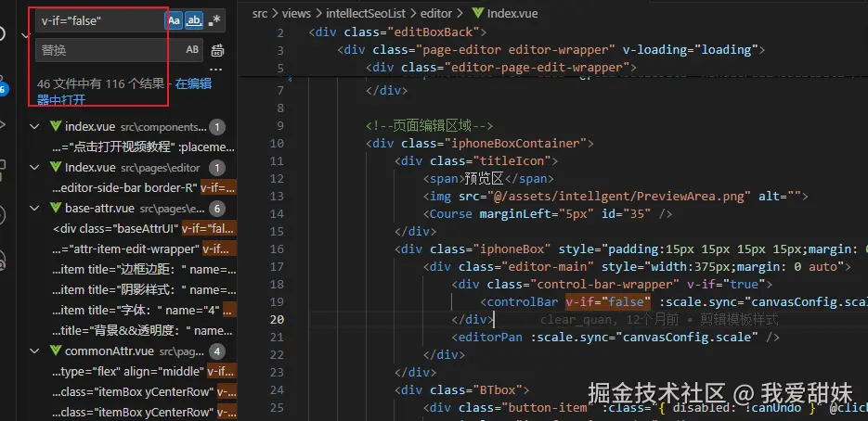The width and height of the screenshot is (868, 421).
Task: Toggle the Match Case option in search
Action: coord(174,20)
